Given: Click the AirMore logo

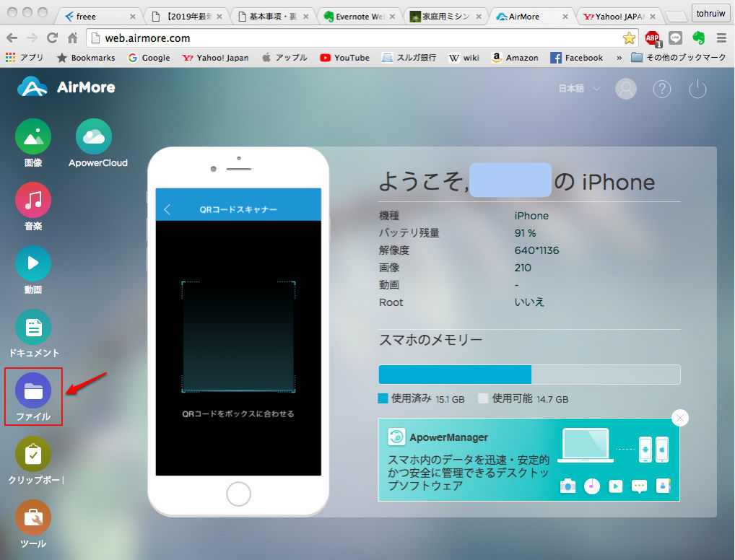Looking at the screenshot, I should (x=66, y=87).
